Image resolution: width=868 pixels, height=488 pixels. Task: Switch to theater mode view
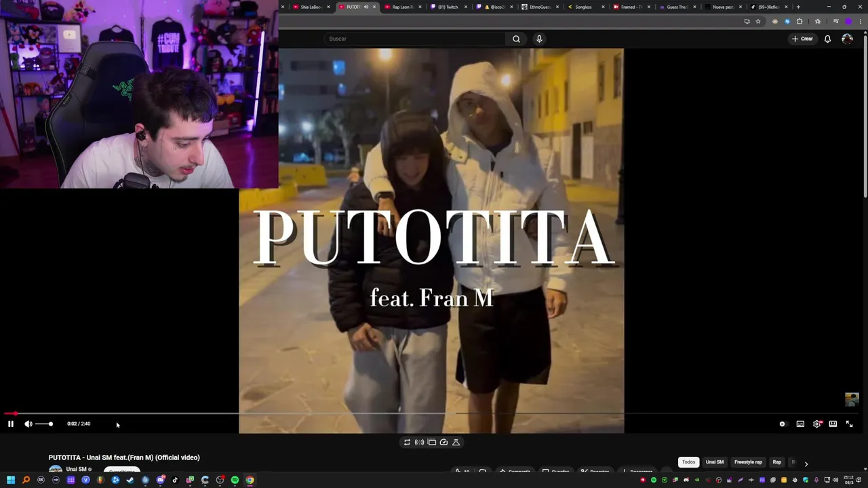833,424
